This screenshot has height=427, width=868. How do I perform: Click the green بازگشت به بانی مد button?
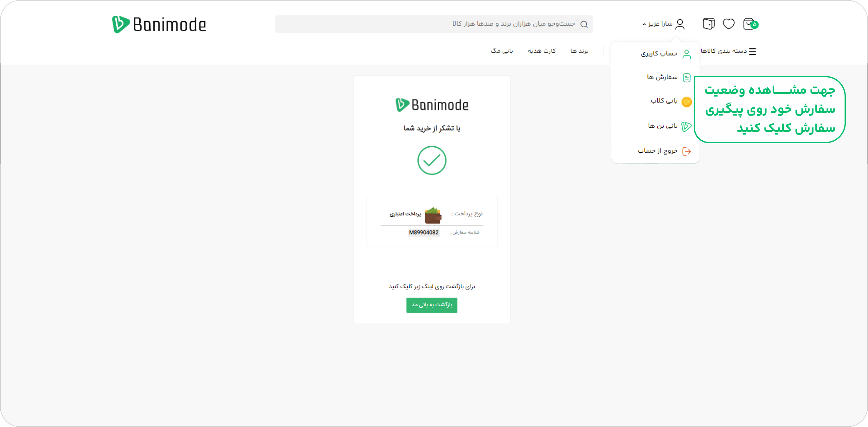432,305
